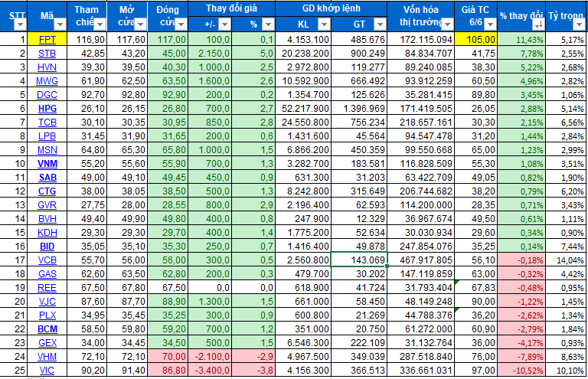The image size is (588, 379).
Task: Select GEX's -4,17% change cell
Action: [521, 343]
